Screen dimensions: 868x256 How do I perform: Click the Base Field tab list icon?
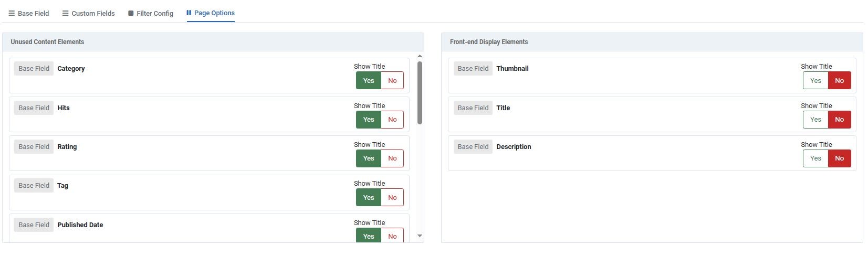[x=12, y=14]
